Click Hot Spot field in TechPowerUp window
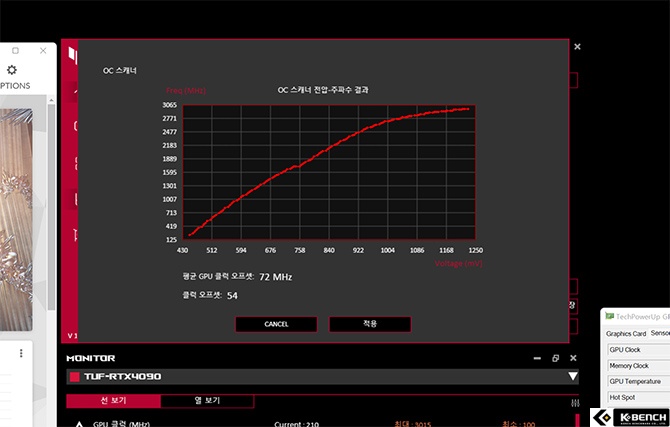 pos(638,398)
